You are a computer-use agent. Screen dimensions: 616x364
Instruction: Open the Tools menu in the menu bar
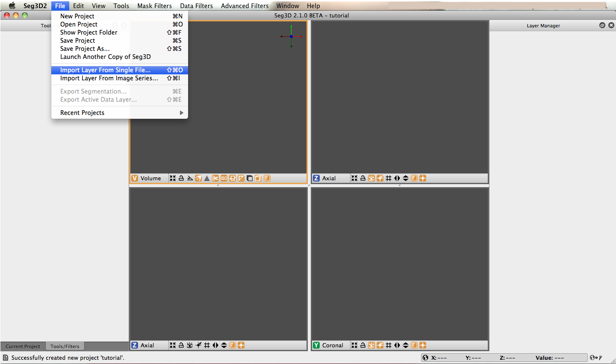pyautogui.click(x=121, y=6)
